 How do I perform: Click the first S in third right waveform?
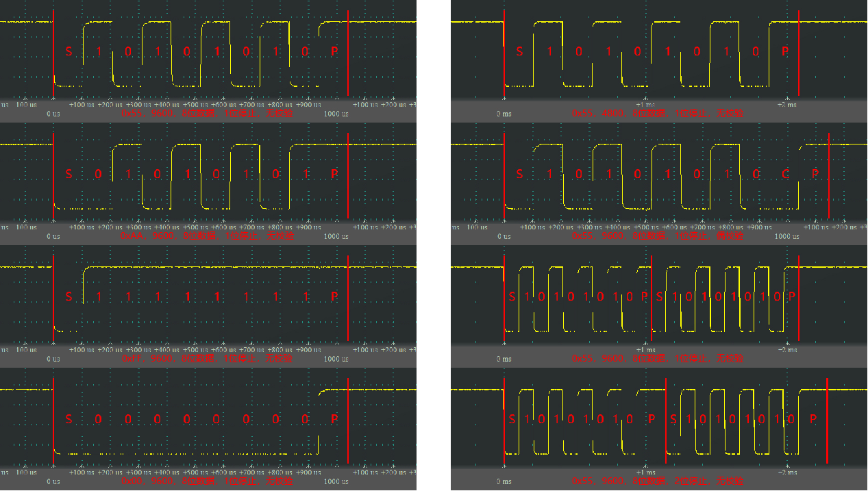512,297
